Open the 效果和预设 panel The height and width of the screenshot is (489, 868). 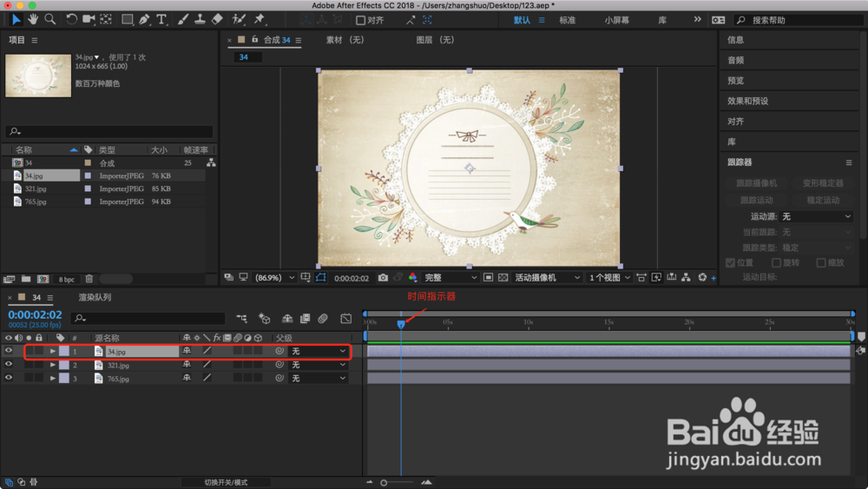748,101
